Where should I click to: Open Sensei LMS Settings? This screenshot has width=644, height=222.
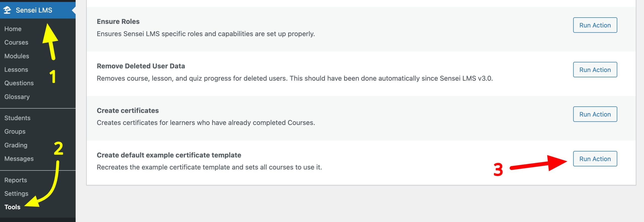tap(16, 194)
